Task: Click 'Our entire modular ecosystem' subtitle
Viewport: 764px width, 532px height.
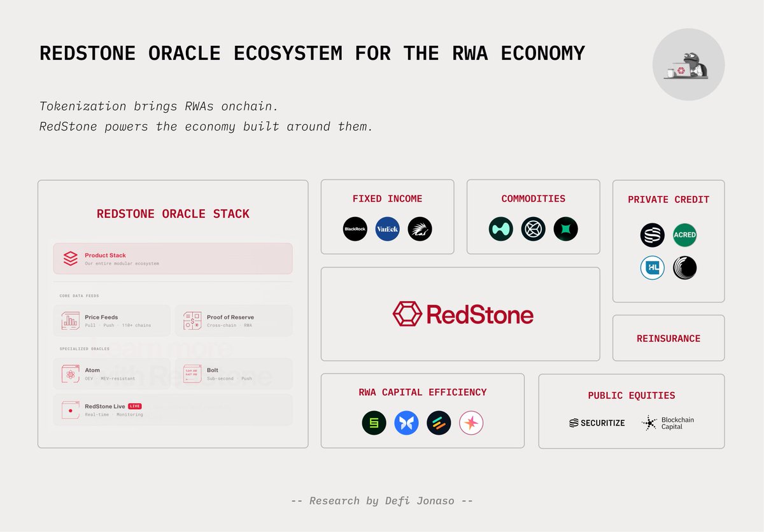Action: (122, 263)
